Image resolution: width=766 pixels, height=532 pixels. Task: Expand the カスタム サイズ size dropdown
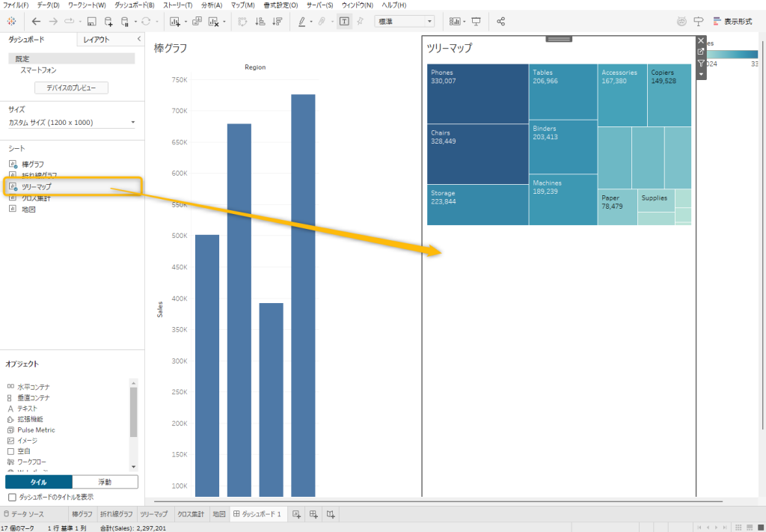132,123
